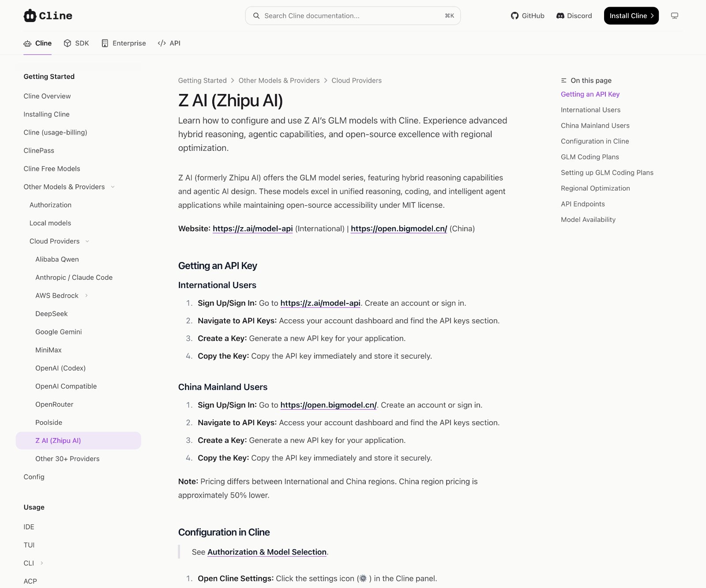Jump to Setting up GLM Coding Plans
The width and height of the screenshot is (706, 588).
607,172
